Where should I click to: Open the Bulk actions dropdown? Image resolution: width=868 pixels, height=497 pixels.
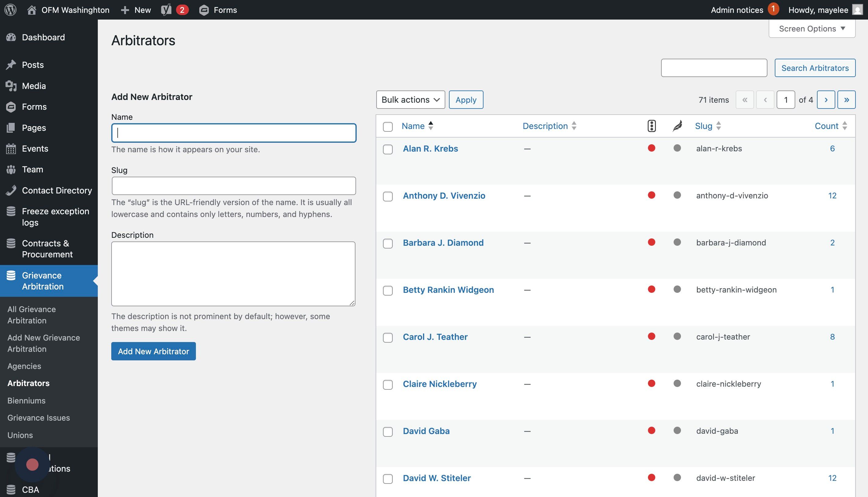[x=410, y=100]
